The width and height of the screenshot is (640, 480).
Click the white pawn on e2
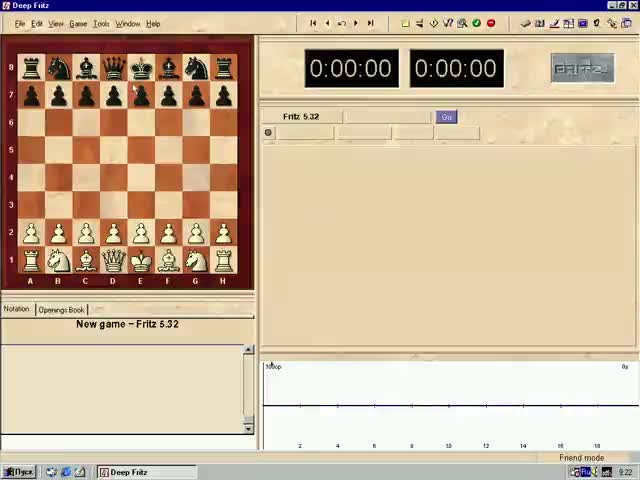point(141,233)
